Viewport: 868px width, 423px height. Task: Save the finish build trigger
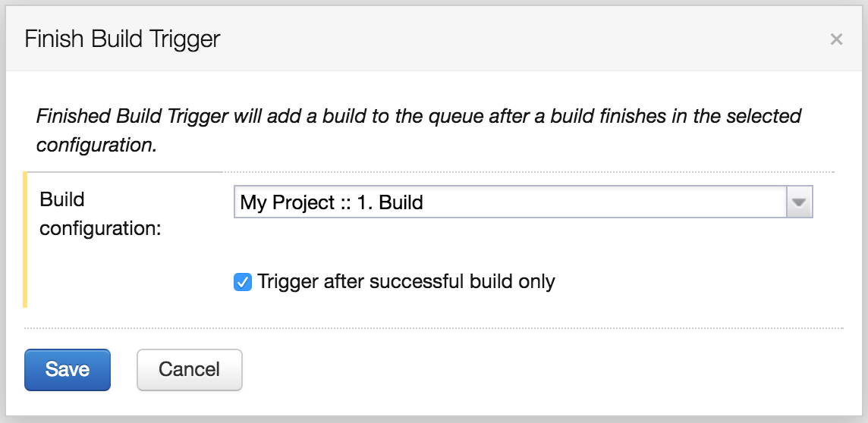(x=68, y=369)
